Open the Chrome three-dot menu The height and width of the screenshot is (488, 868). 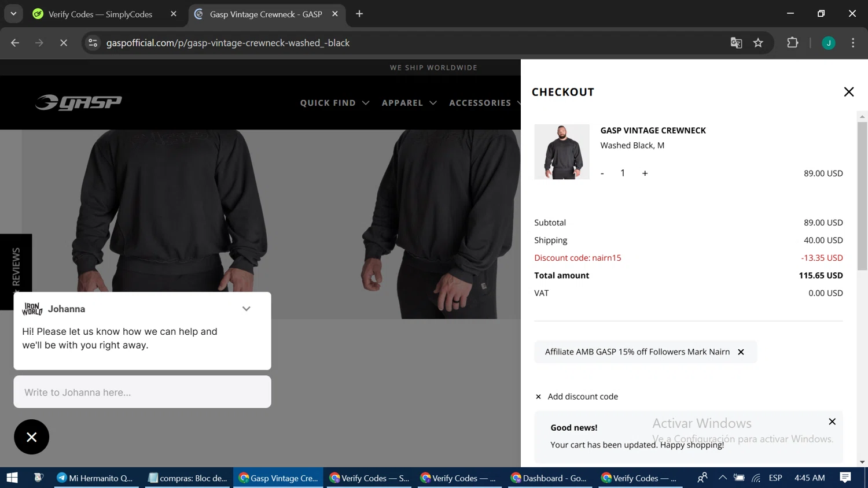(x=853, y=43)
